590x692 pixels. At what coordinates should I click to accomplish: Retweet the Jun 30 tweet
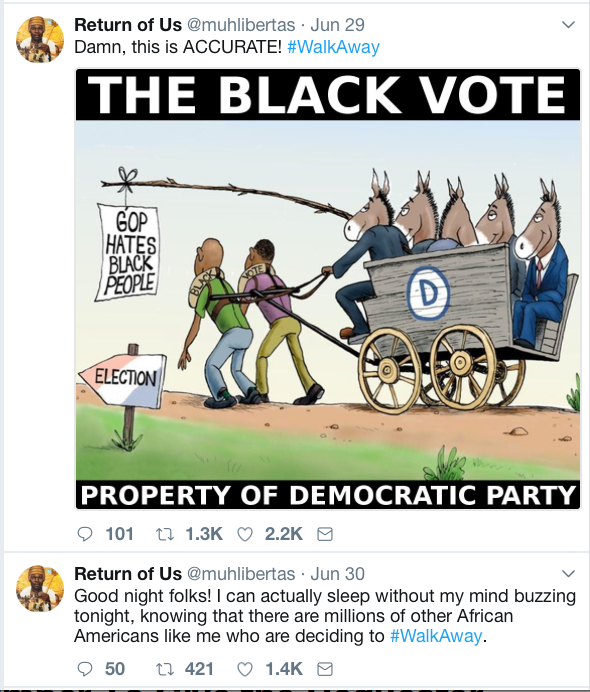pos(165,669)
